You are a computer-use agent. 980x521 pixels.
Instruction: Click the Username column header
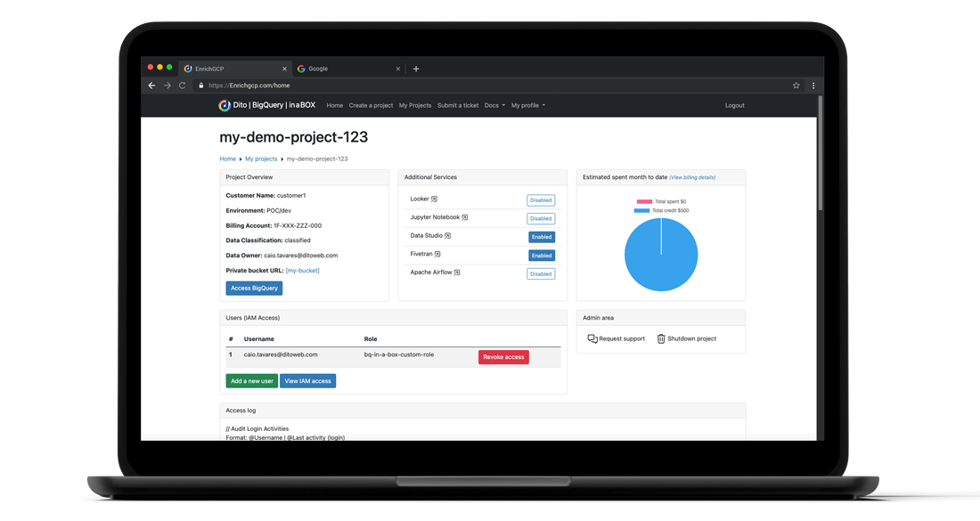(258, 339)
